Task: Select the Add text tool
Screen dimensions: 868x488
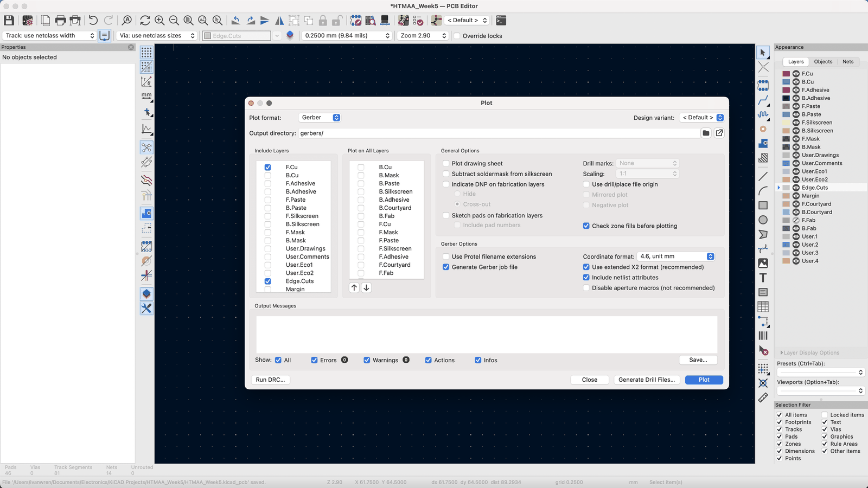Action: (763, 278)
